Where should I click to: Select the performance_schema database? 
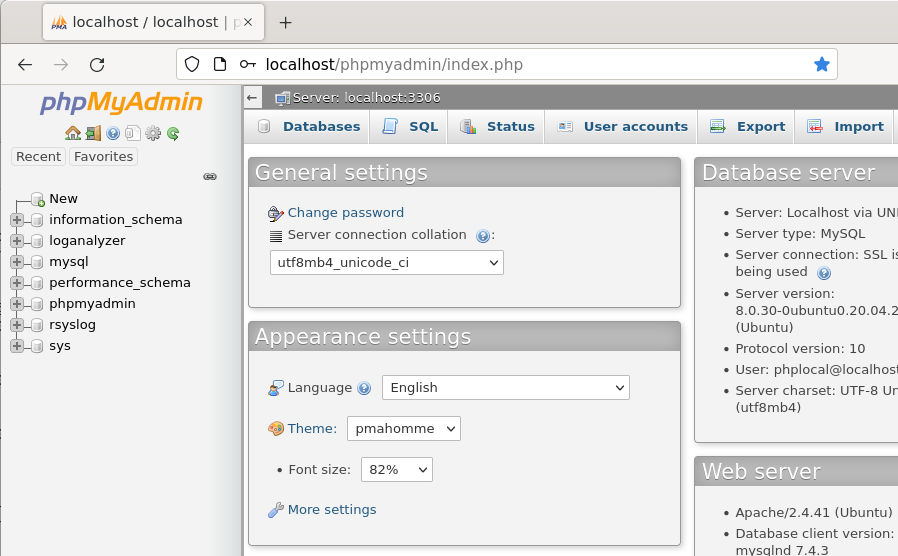point(120,282)
